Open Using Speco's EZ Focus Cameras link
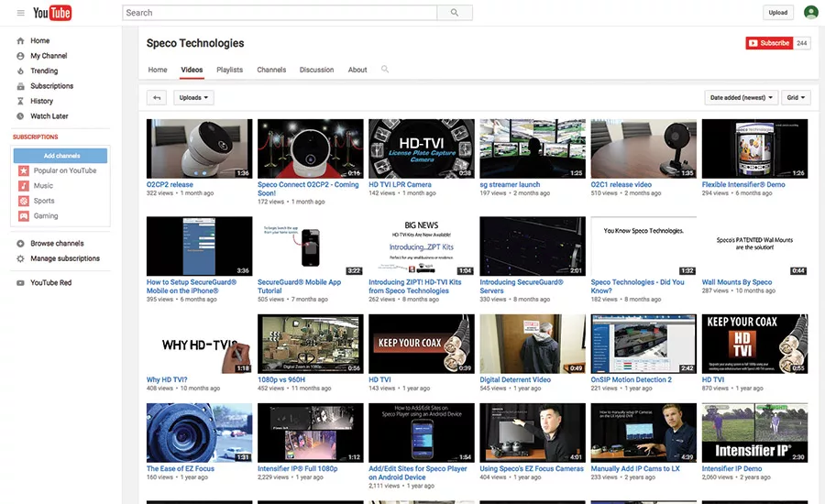The height and width of the screenshot is (504, 825). (x=532, y=469)
